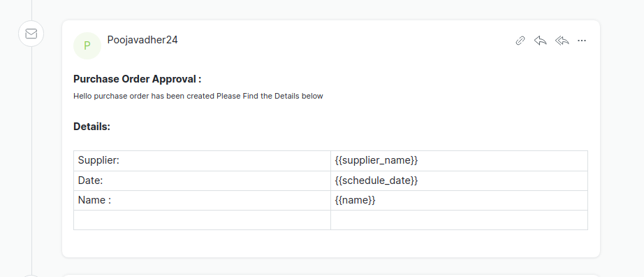Reply all using the double arrow icon
This screenshot has height=277, width=644.
pos(562,41)
